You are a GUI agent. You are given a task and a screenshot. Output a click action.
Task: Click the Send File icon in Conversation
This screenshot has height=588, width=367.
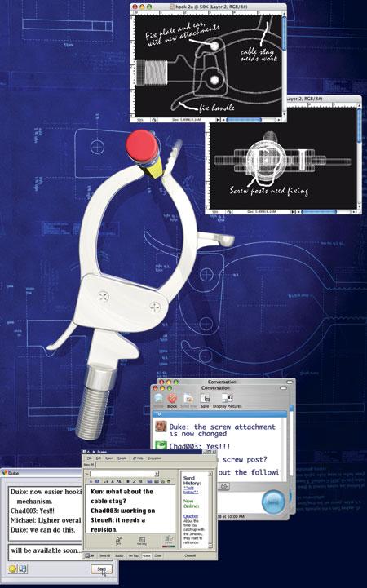[x=188, y=399]
